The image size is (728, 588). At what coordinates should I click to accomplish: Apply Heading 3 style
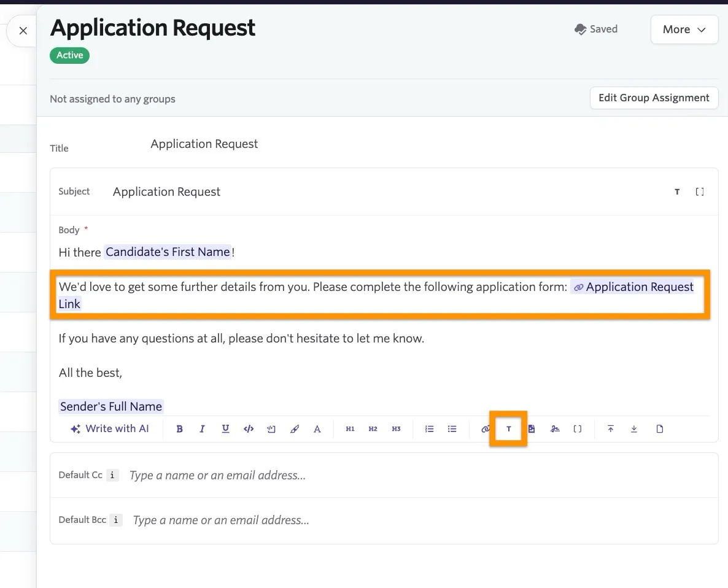[396, 429]
